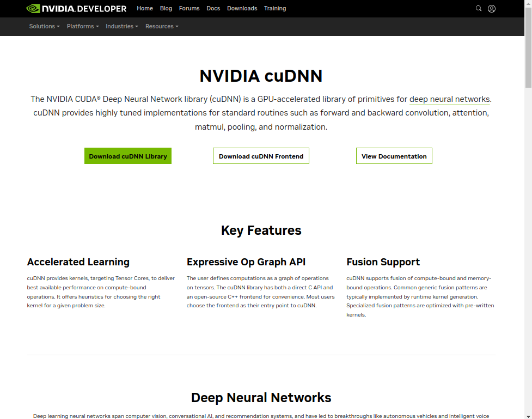Click the Expressive Op Graph API heading

[246, 262]
